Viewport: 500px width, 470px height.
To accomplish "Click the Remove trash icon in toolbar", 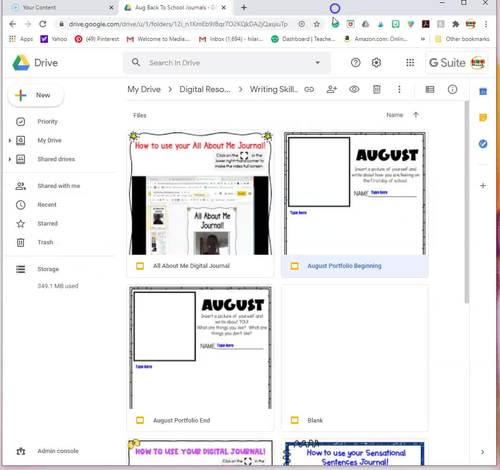I will [377, 89].
